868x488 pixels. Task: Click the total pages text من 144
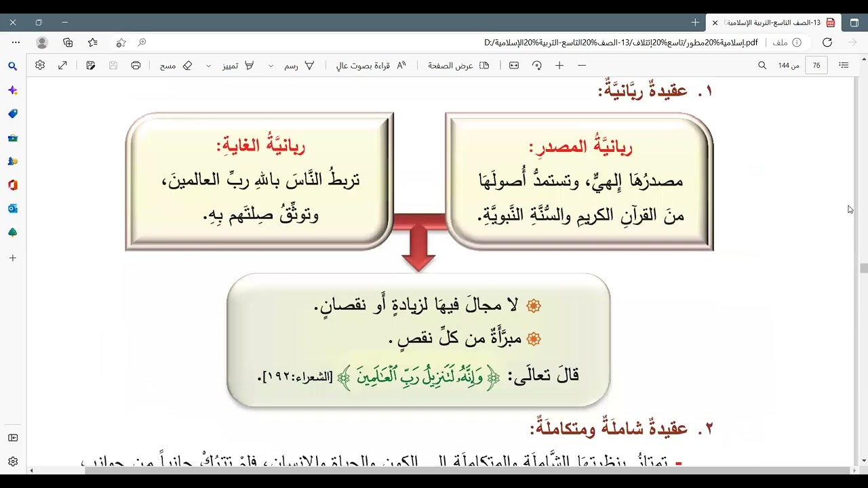789,66
